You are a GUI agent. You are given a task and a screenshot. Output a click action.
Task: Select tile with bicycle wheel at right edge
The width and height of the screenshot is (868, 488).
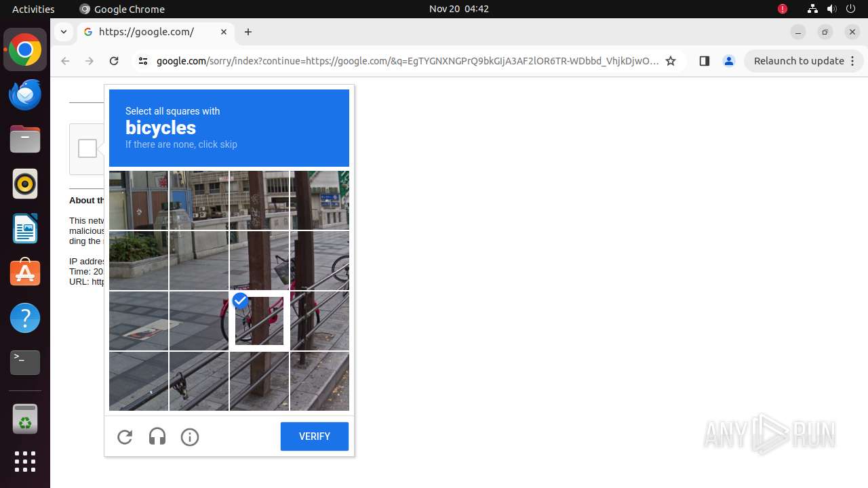pos(319,260)
